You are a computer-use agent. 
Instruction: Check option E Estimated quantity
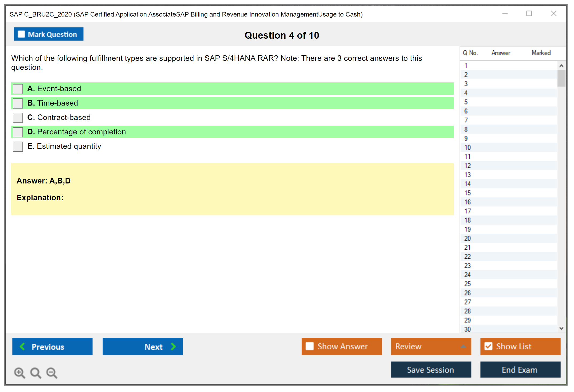coord(18,146)
